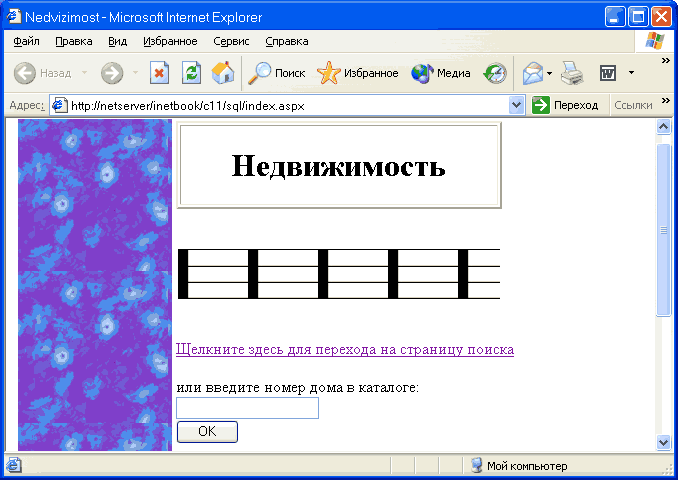Click the OK button
Viewport: 678px width, 480px height.
tap(207, 432)
